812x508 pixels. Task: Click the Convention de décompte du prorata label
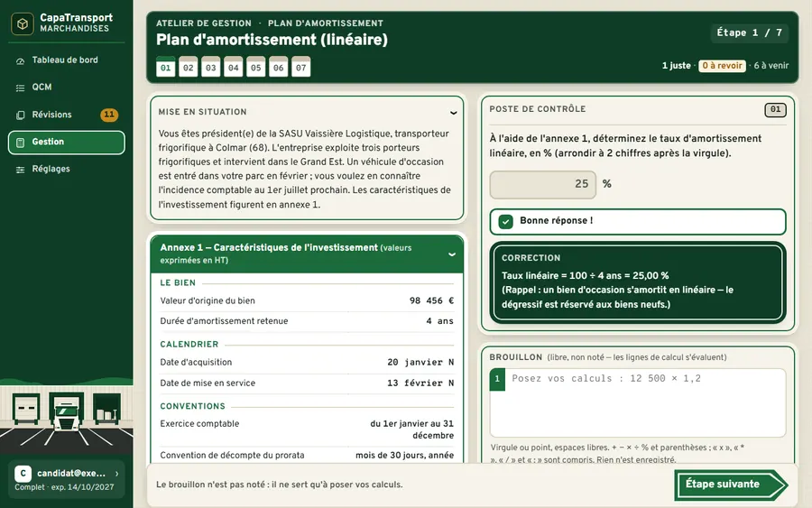pyautogui.click(x=232, y=455)
